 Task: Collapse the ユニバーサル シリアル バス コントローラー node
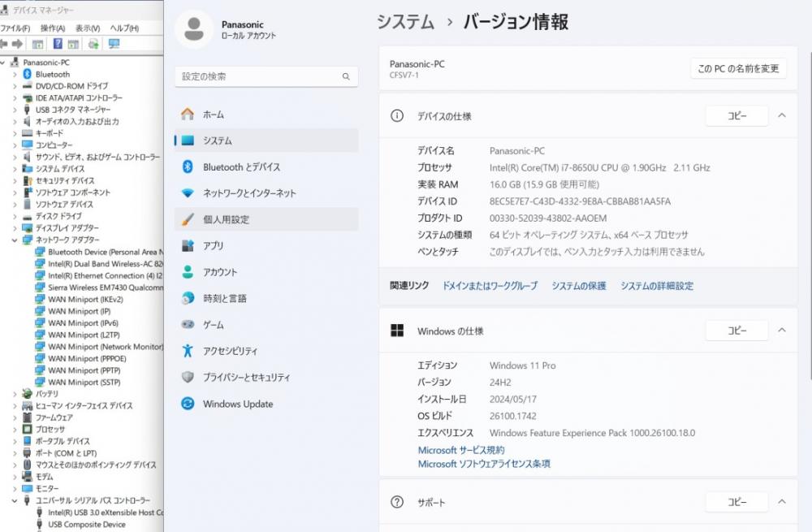(x=15, y=500)
